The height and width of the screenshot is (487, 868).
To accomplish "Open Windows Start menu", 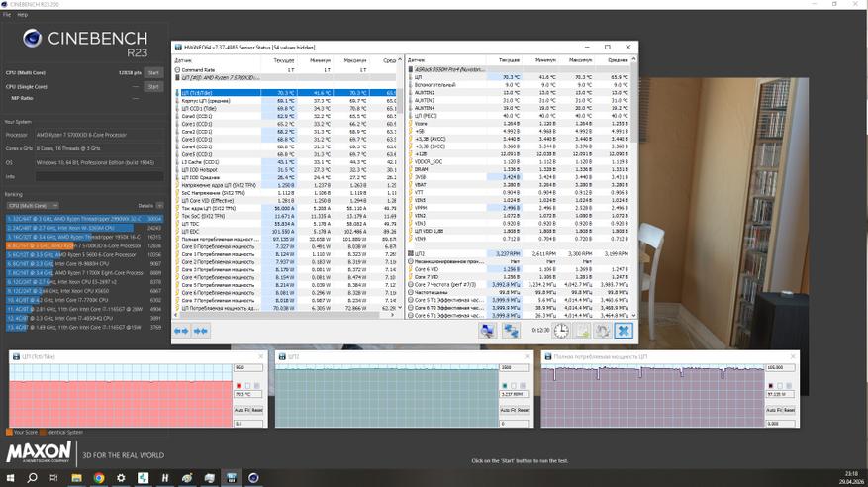I will 10,477.
